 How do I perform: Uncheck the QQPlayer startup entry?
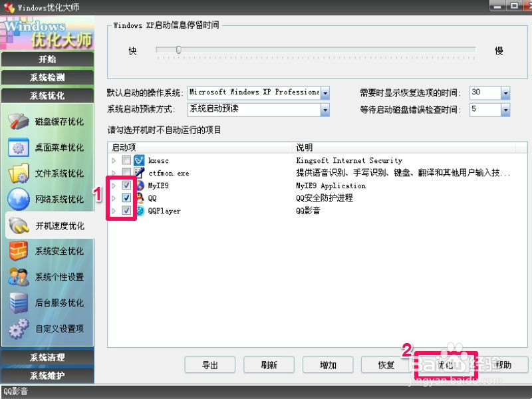coord(126,211)
